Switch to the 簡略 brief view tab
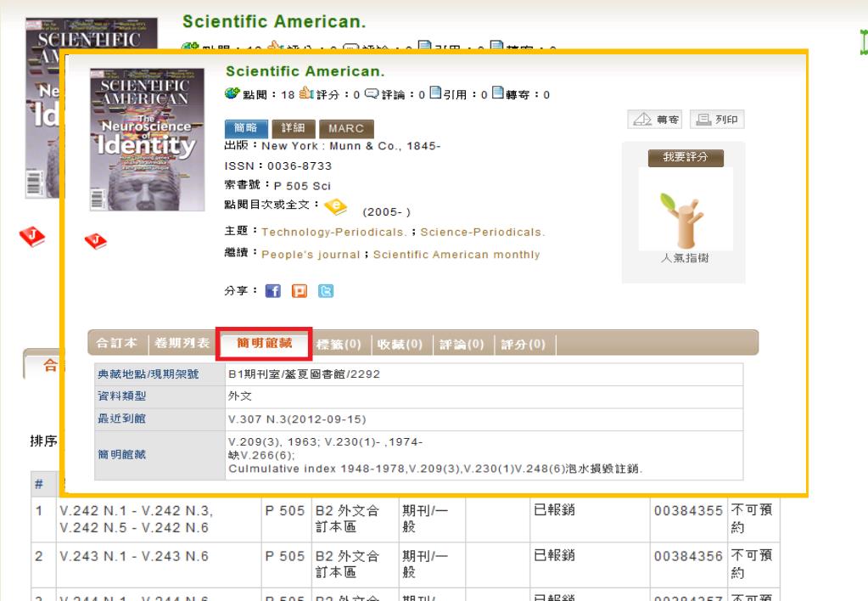 246,128
